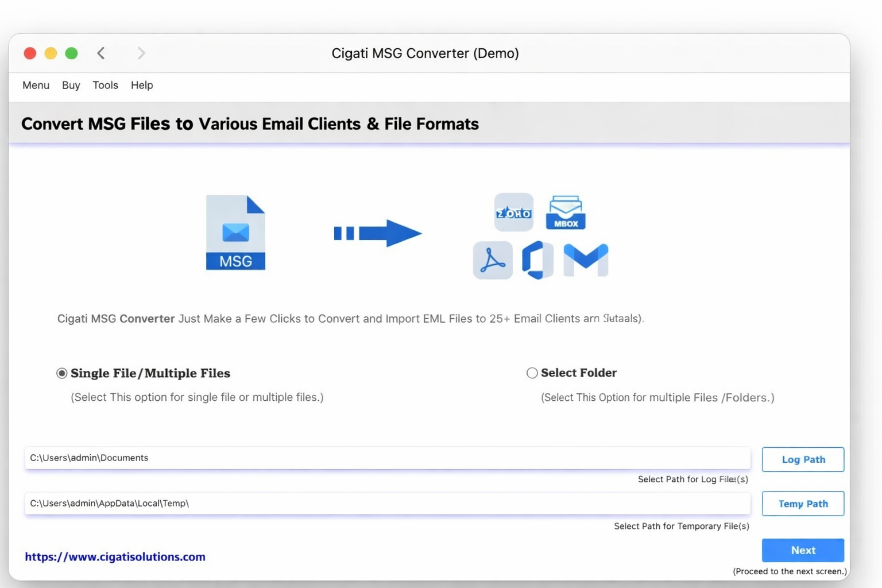Minimize window with the yellow button
This screenshot has width=882, height=588.
[x=51, y=53]
